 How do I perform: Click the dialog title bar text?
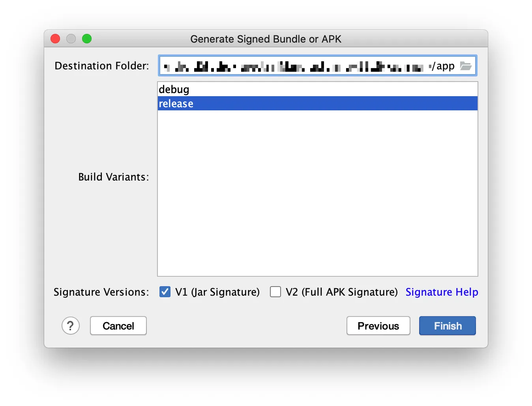266,39
